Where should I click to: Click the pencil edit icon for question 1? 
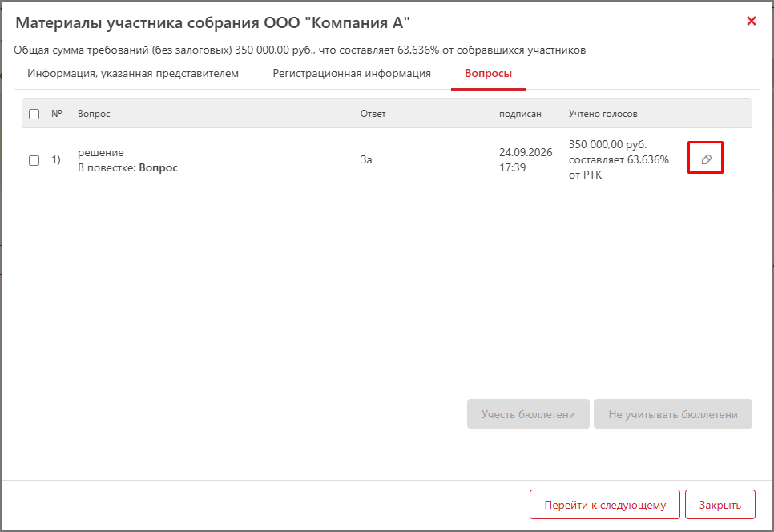[x=706, y=159]
